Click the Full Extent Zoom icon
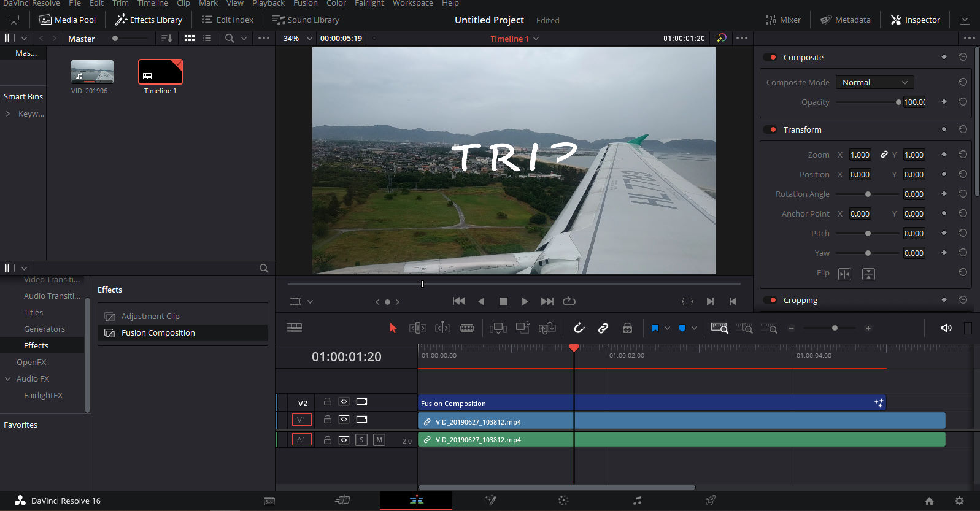 coord(719,328)
